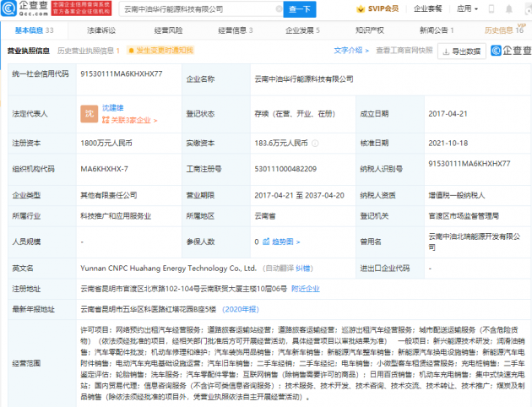Expand the 历史营业执照信息 dropdown
This screenshot has height=407, width=532.
pyautogui.click(x=86, y=51)
